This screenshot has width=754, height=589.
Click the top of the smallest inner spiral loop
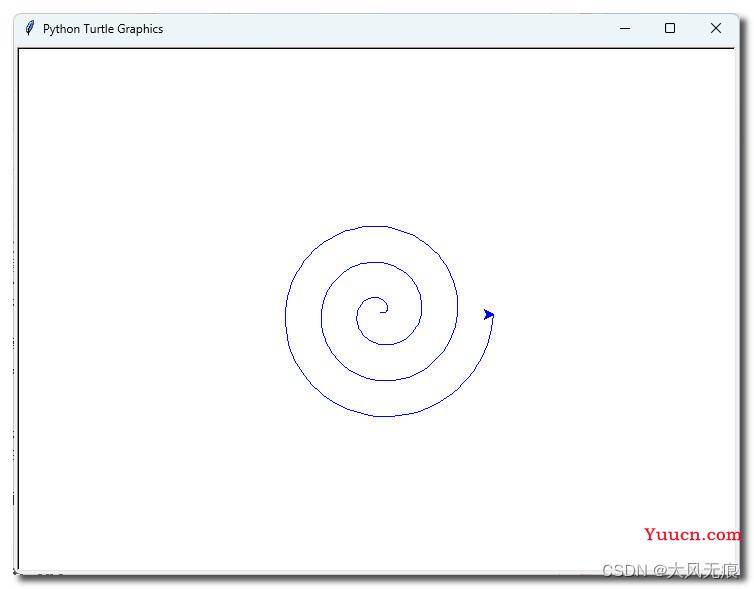coord(376,297)
